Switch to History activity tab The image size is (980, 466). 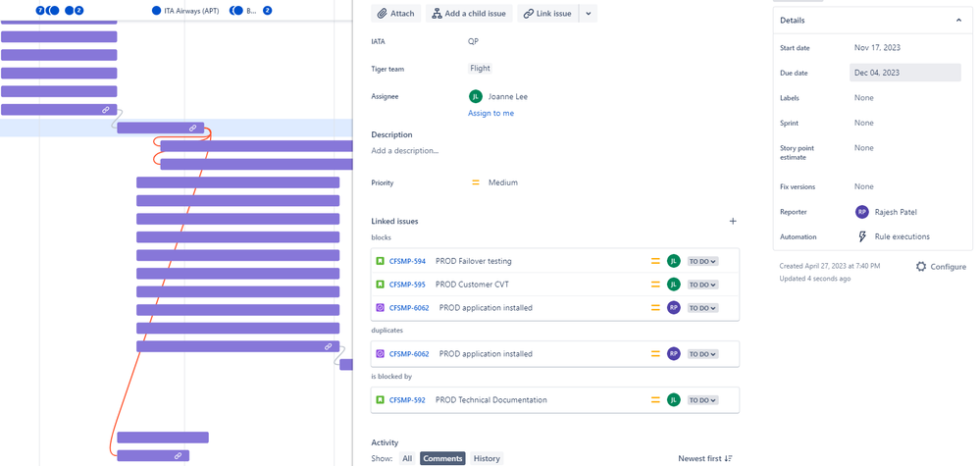[x=487, y=458]
